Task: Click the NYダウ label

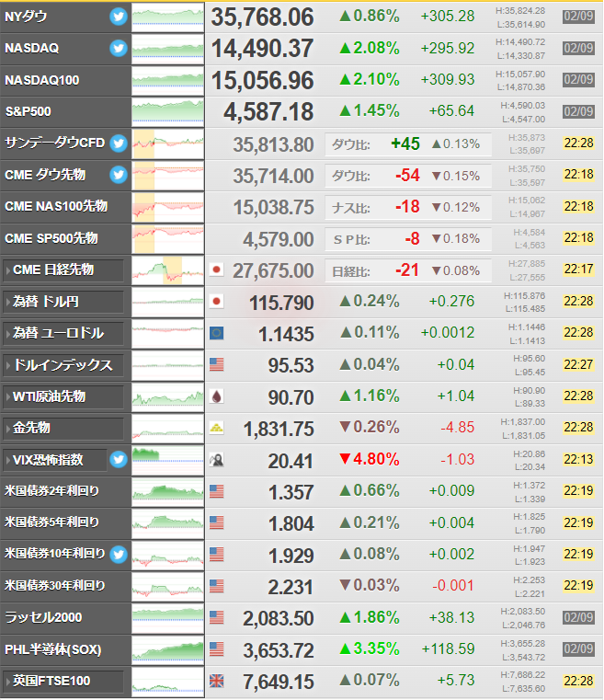Action: point(26,17)
